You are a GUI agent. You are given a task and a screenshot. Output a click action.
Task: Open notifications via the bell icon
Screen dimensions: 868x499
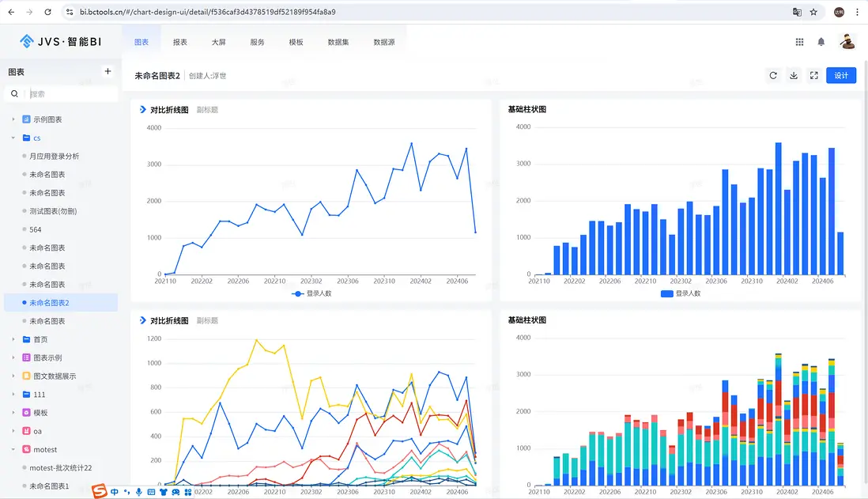click(x=821, y=42)
